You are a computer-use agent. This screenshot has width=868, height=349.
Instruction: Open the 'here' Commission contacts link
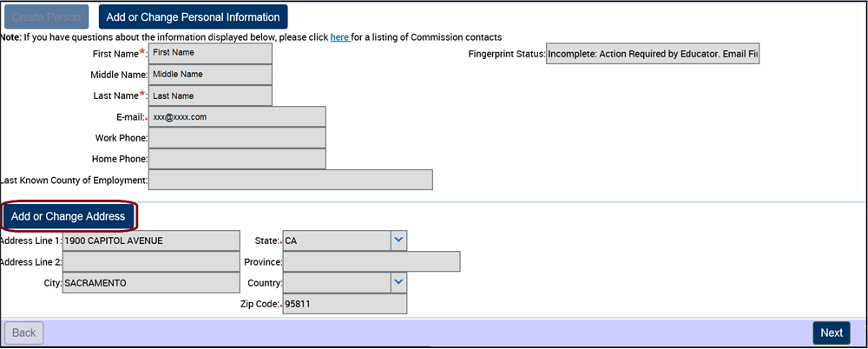click(x=339, y=37)
